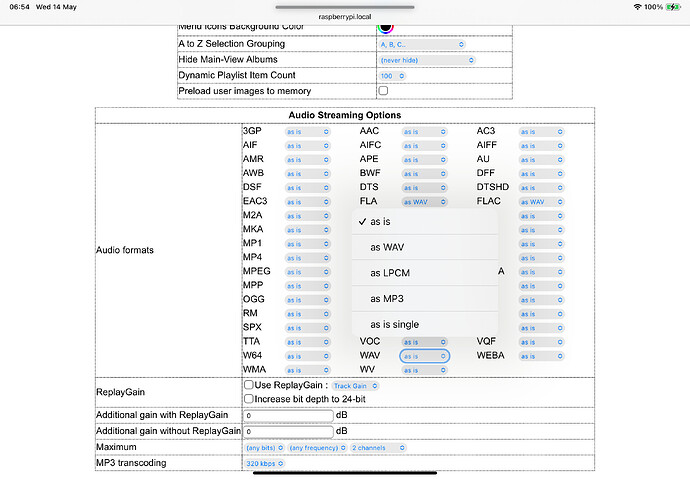Click the 'Audio Streaming Options' heading

345,115
